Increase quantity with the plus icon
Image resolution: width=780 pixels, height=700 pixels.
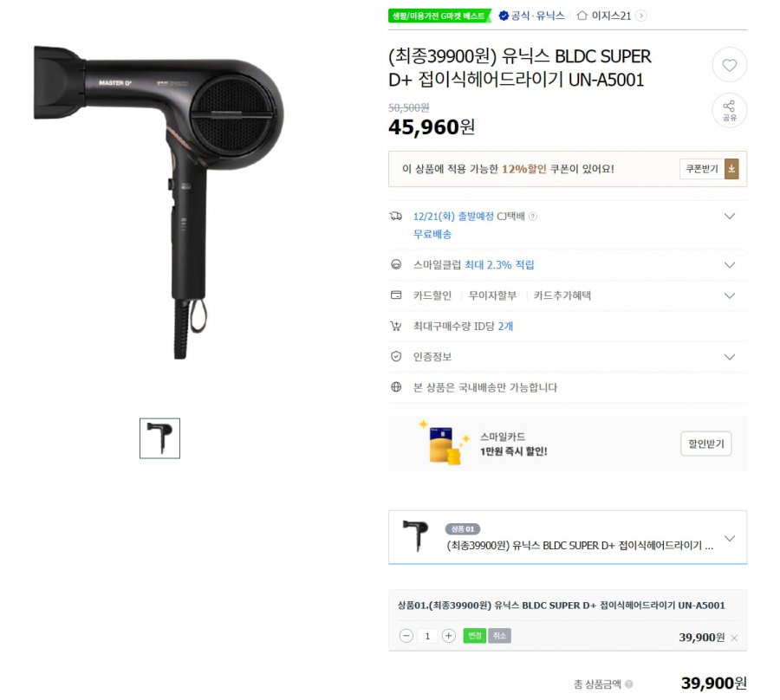point(449,636)
